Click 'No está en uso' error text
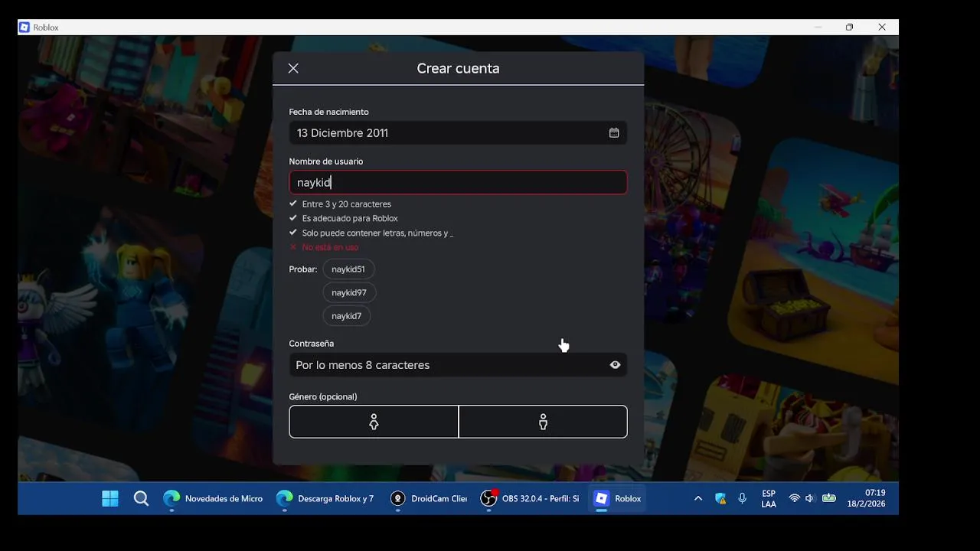 pos(330,247)
